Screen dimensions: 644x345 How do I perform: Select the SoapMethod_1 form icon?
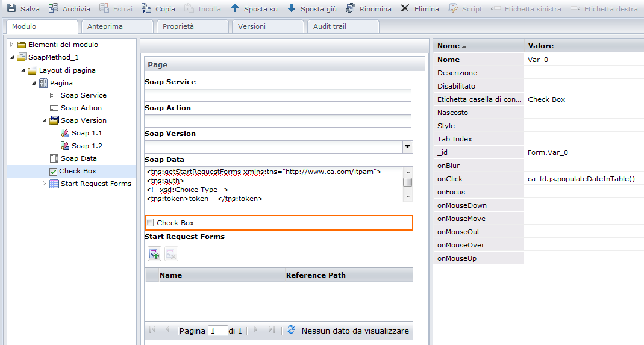pyautogui.click(x=21, y=57)
